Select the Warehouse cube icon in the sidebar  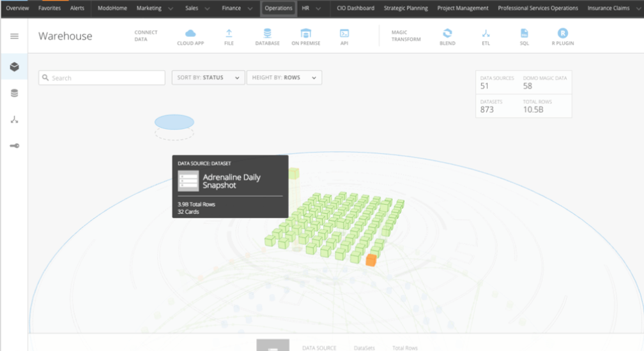pos(14,66)
